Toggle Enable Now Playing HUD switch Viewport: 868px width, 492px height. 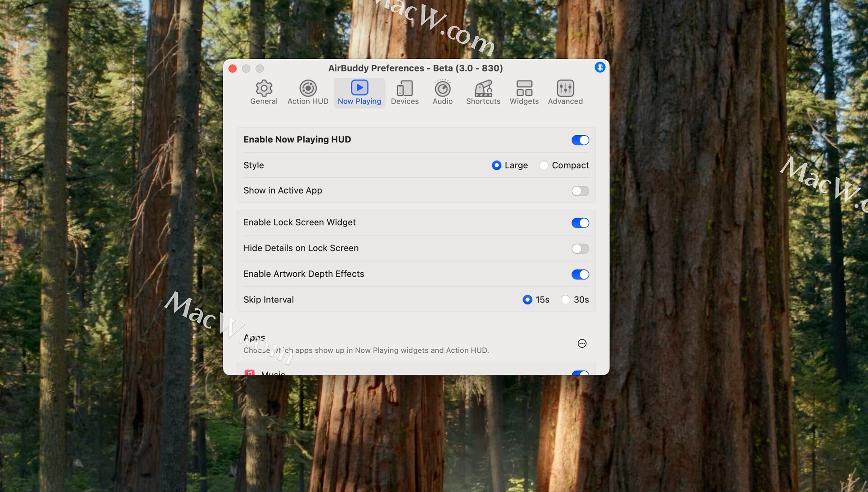pos(580,140)
